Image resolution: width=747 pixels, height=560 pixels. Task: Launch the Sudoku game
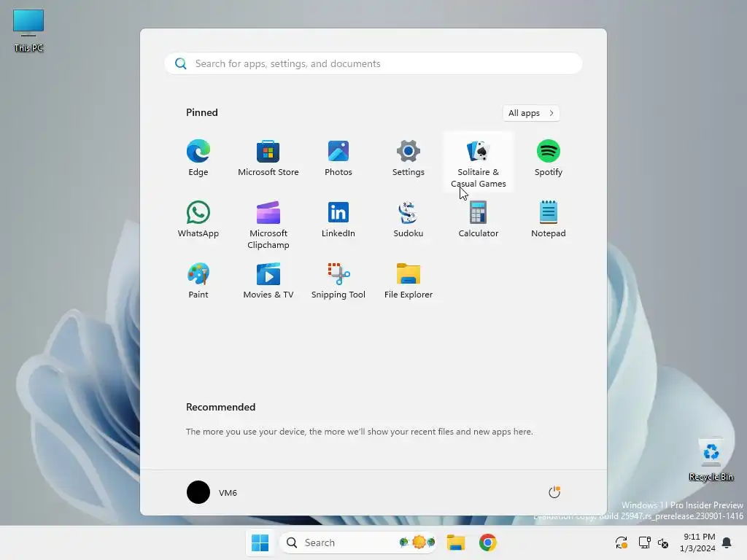pyautogui.click(x=409, y=220)
